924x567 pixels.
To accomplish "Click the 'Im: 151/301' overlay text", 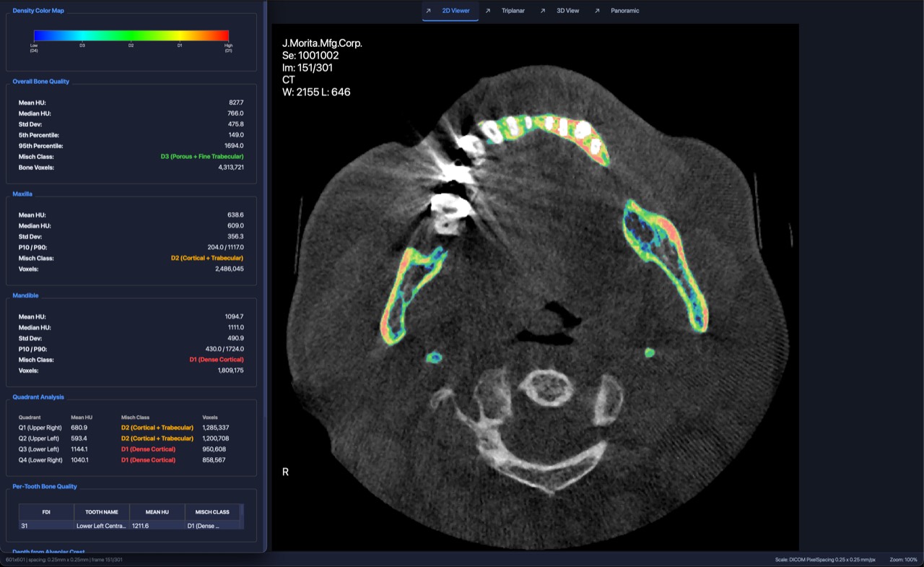I will coord(308,68).
